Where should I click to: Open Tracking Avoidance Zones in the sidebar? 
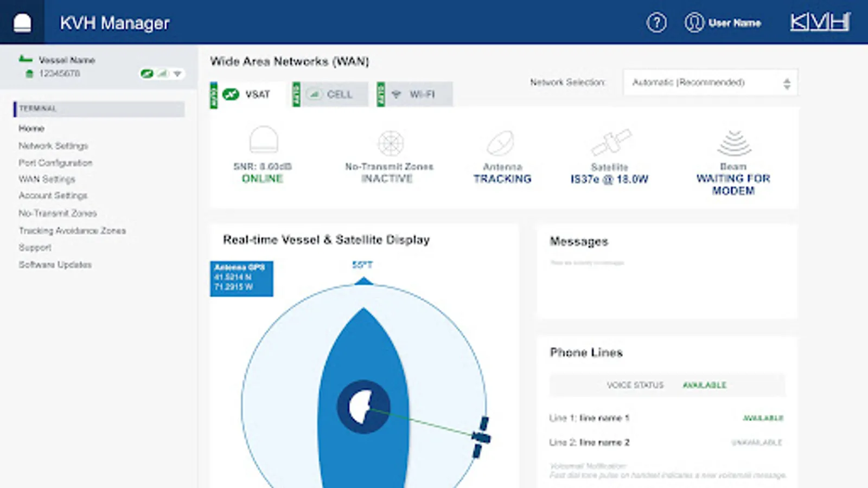[x=72, y=230]
